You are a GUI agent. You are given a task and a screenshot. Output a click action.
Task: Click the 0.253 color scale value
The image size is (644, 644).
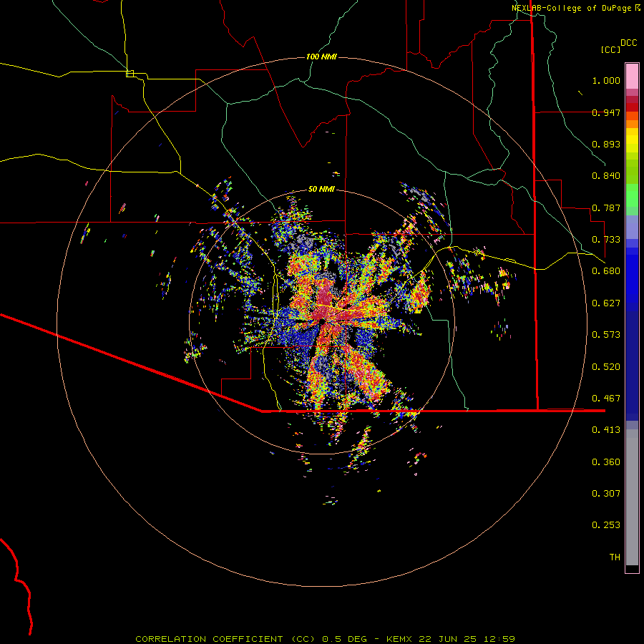[606, 525]
